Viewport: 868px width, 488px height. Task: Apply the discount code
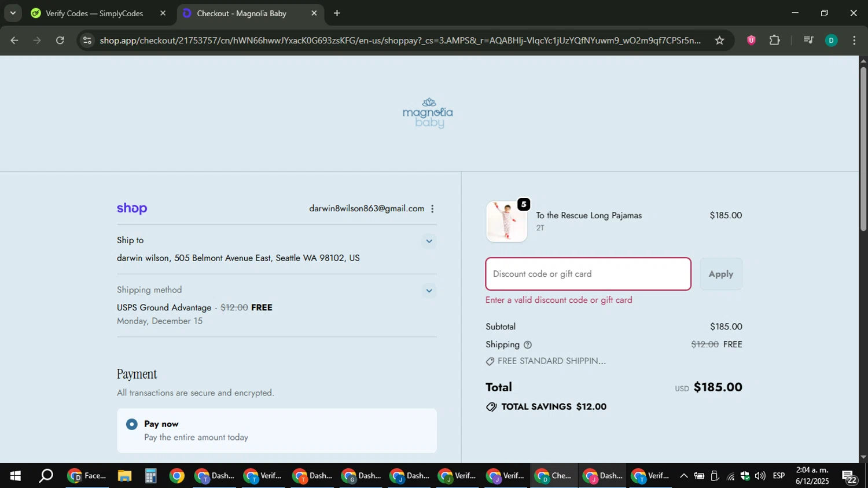click(x=721, y=274)
